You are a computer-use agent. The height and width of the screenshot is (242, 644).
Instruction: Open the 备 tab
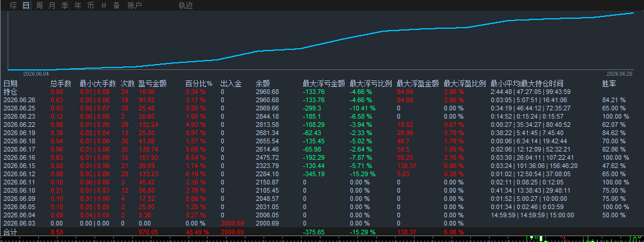point(116,5)
